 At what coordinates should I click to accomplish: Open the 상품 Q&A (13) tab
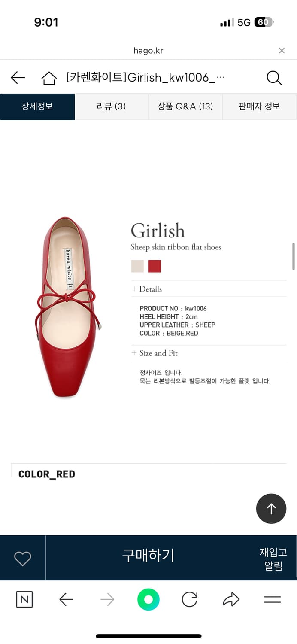point(185,106)
